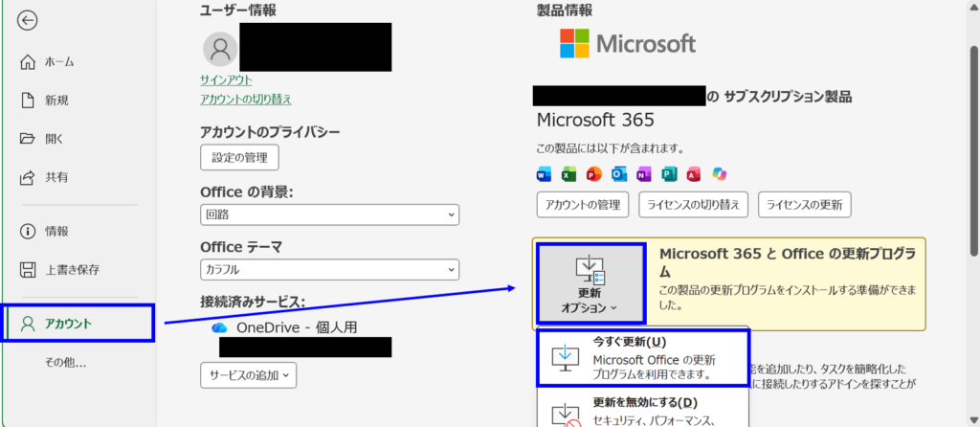Click the PowerPoint app icon
Screen dimensions: 980x427
tap(593, 175)
